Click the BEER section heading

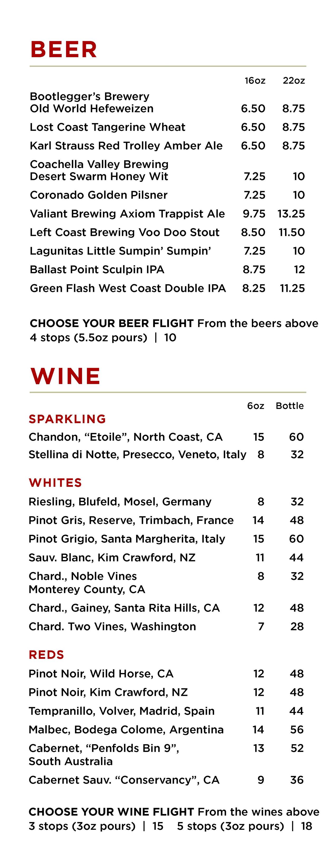[x=64, y=50]
